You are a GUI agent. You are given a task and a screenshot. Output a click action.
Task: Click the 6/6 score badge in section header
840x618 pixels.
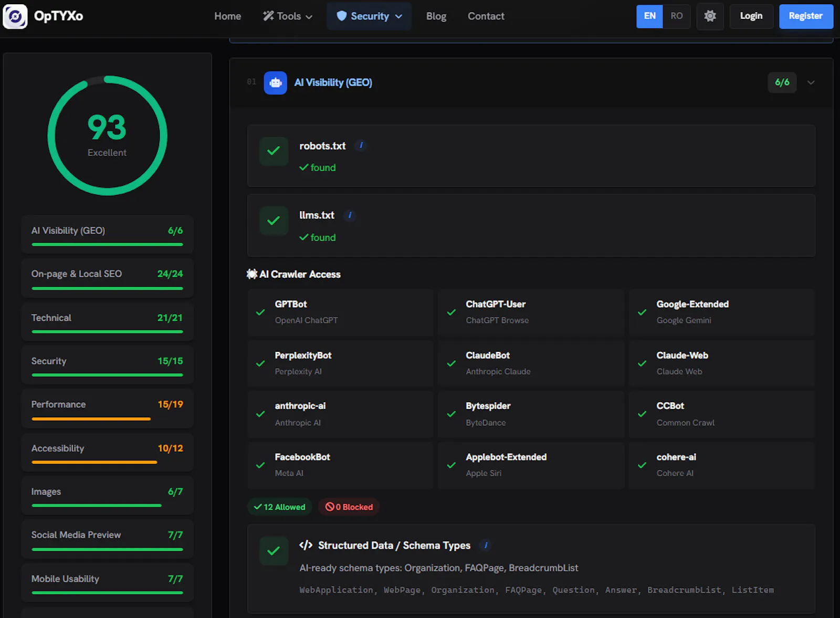[782, 82]
